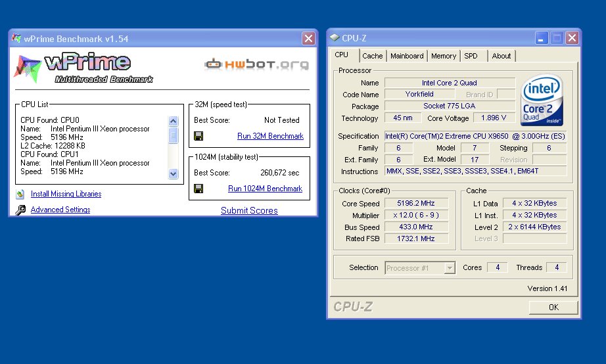Click CPU List scroll up arrow

point(173,121)
